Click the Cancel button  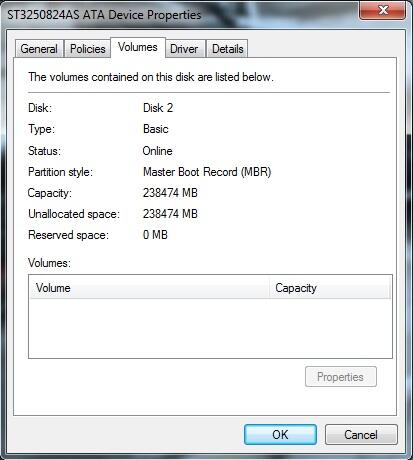361,434
